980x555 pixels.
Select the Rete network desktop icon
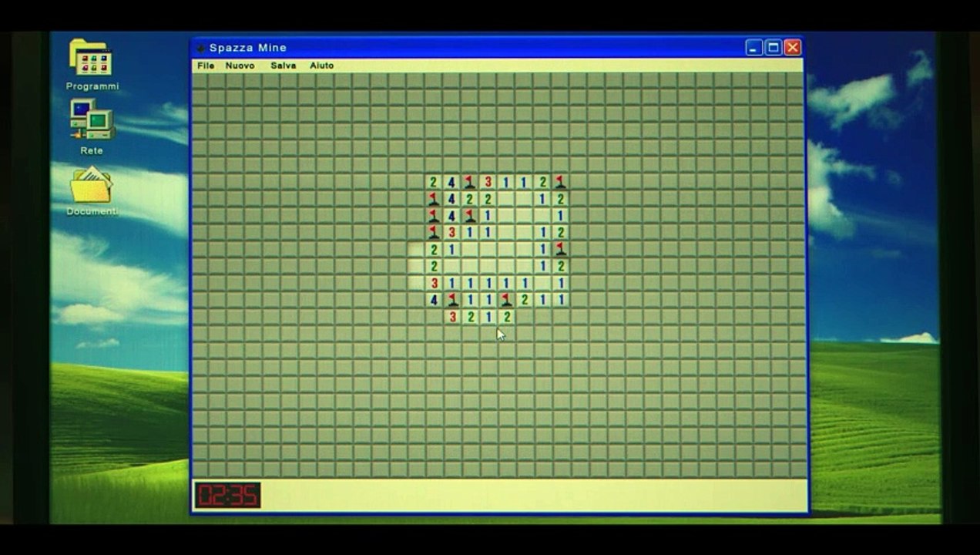click(92, 127)
